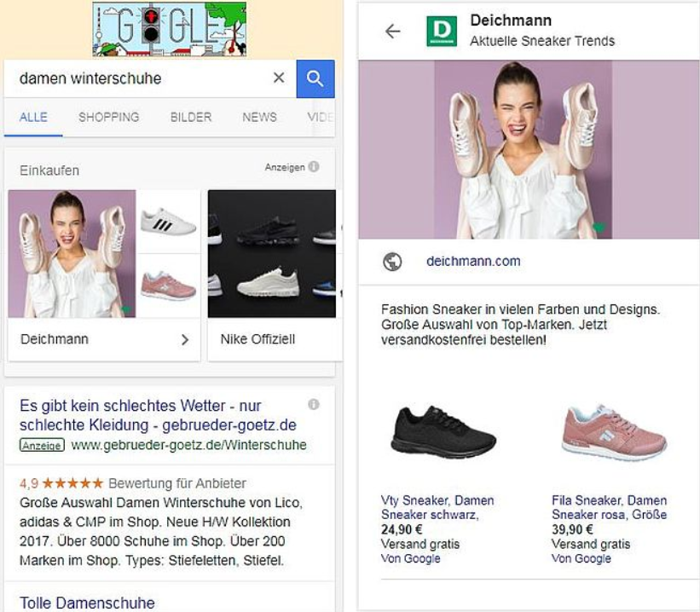Click the globe icon beside deichmann.com

(x=392, y=262)
